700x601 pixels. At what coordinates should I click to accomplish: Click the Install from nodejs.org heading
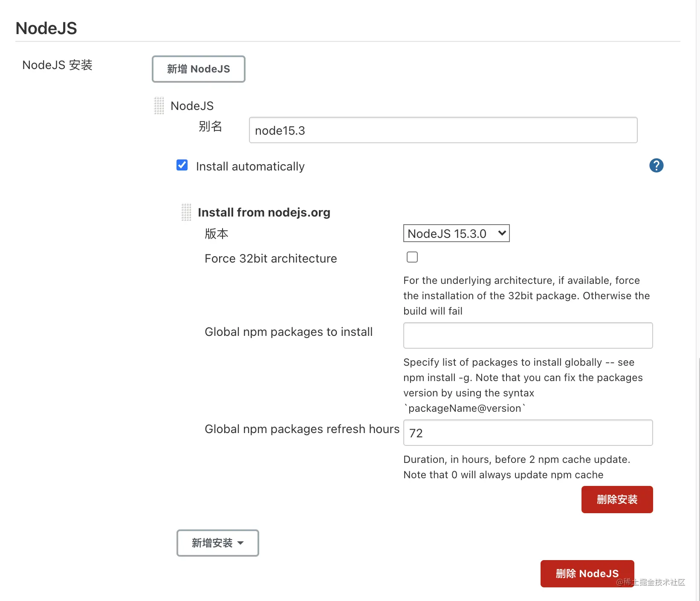(x=264, y=212)
